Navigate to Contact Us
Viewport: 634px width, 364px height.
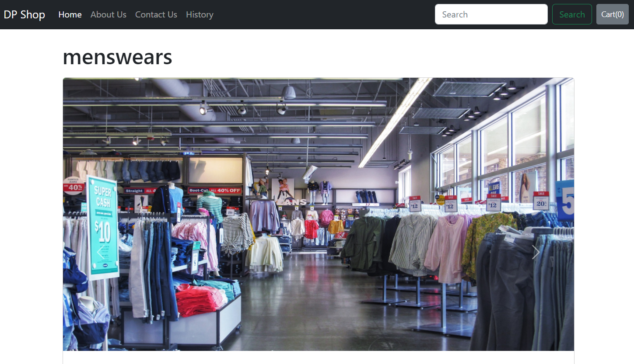click(156, 14)
